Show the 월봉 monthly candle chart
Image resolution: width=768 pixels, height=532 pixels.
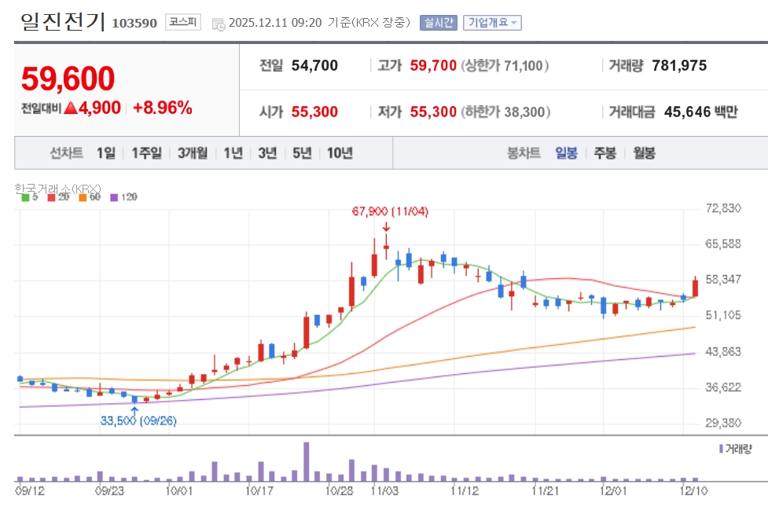pos(644,153)
